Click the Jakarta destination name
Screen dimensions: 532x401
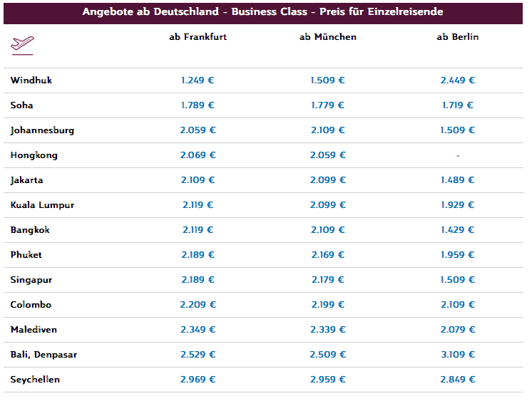pyautogui.click(x=27, y=180)
